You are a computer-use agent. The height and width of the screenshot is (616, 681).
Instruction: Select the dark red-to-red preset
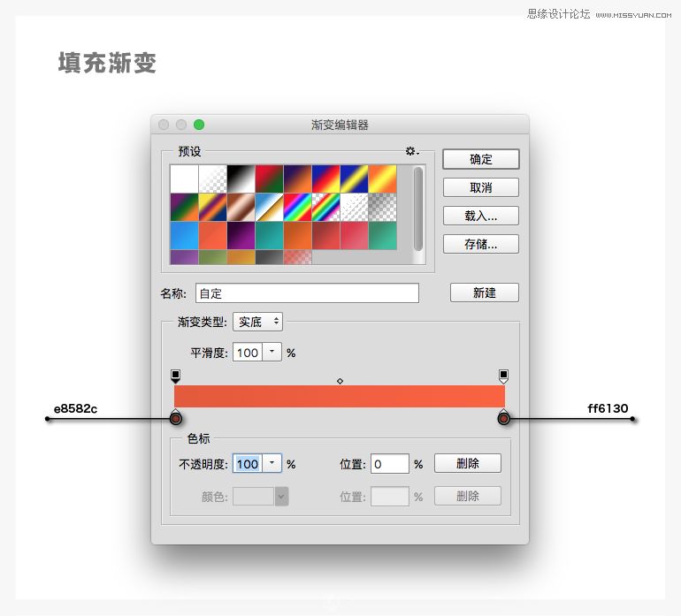pyautogui.click(x=325, y=235)
